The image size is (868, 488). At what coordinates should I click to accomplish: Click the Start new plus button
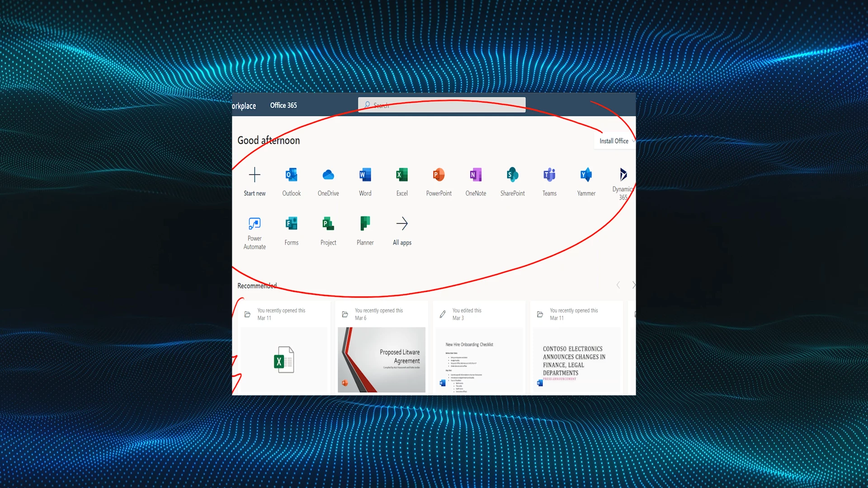(x=255, y=175)
